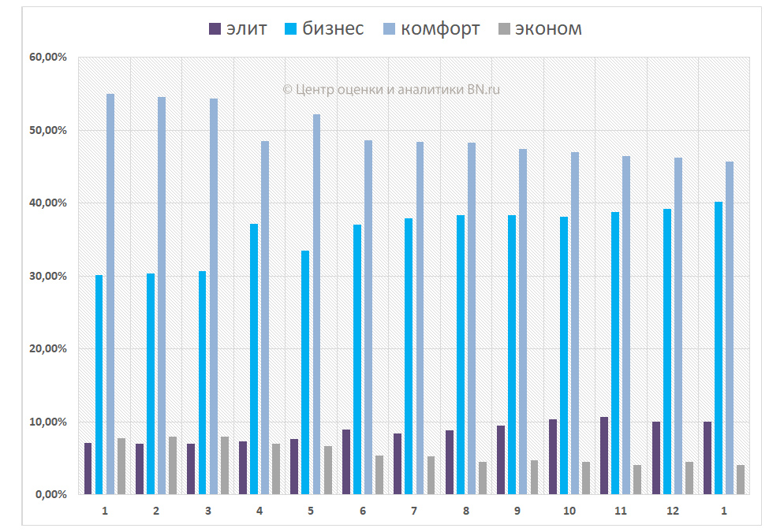Select the комфорт legend label text
Viewport: 784px width, 532px height.
[439, 29]
